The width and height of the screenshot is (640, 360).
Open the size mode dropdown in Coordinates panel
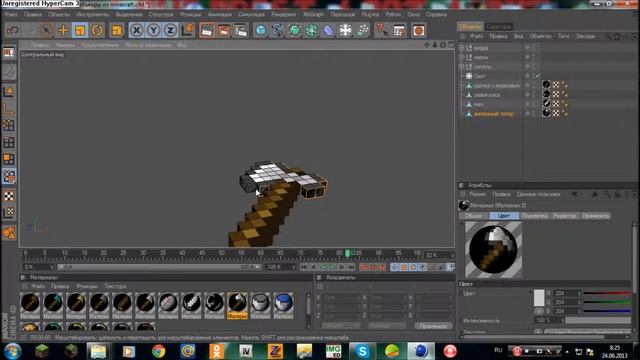[x=387, y=326]
